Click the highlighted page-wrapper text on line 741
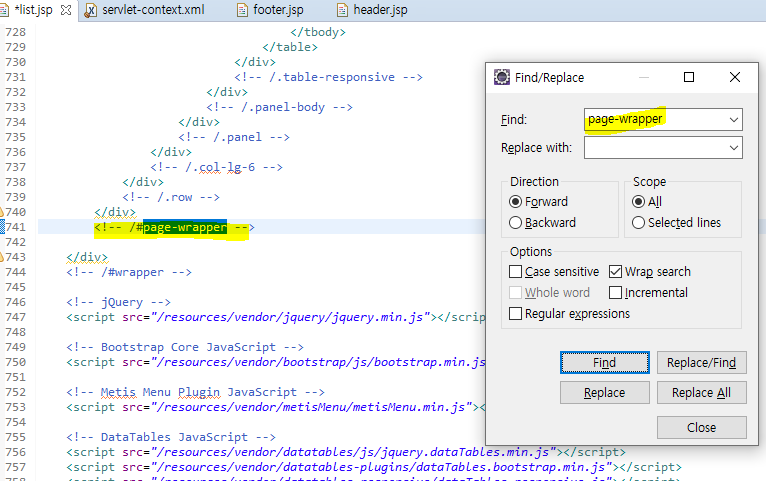 point(185,227)
